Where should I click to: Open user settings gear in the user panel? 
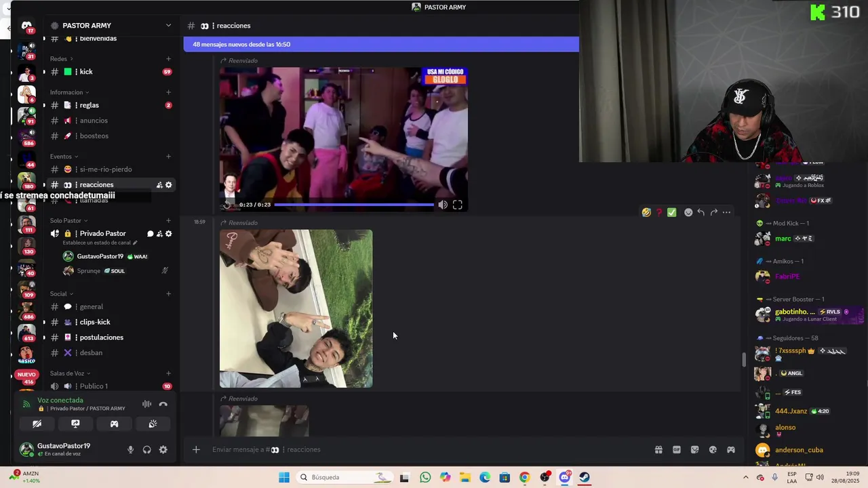tap(163, 449)
